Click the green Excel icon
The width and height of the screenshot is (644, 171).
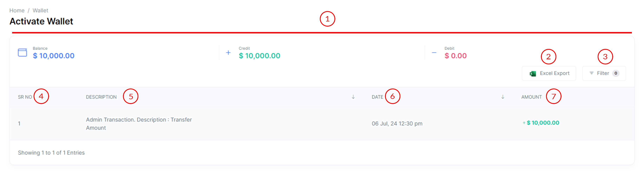point(533,74)
